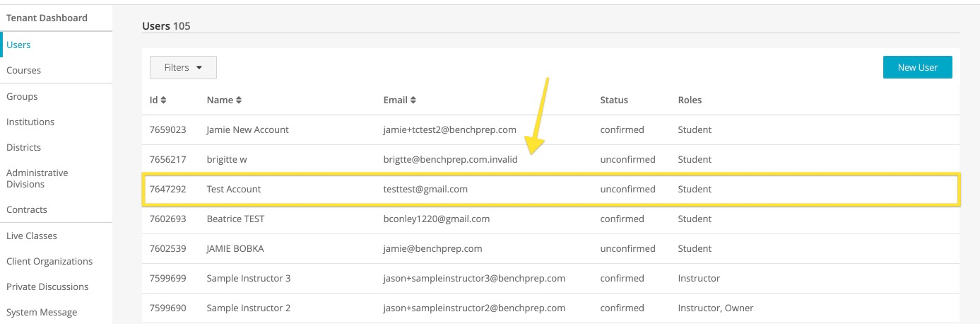Sort the table by Id column

tap(158, 100)
